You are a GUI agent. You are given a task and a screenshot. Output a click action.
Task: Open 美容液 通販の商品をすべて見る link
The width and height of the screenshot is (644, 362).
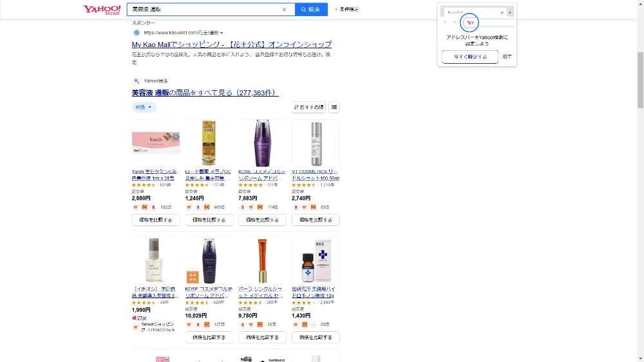205,93
